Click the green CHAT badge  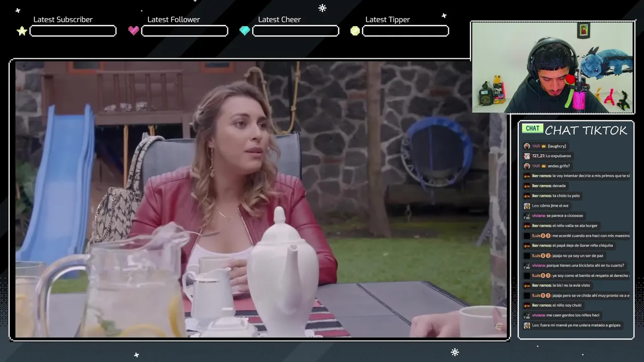click(532, 129)
